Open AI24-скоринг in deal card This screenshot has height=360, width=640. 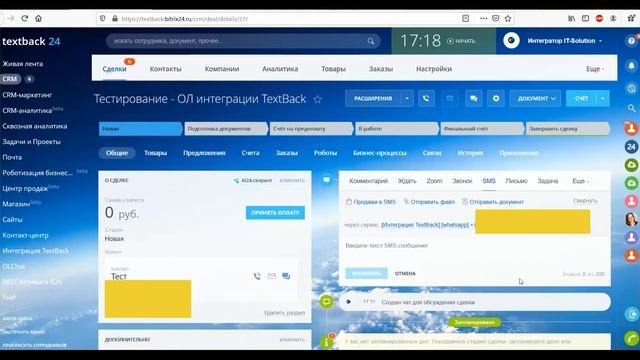point(253,180)
